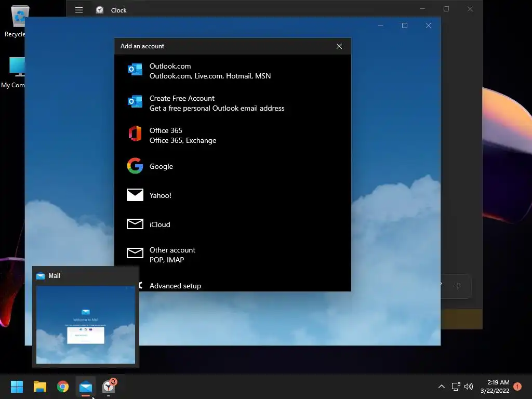Click the Office 365 logo icon
The width and height of the screenshot is (532, 399).
point(135,134)
